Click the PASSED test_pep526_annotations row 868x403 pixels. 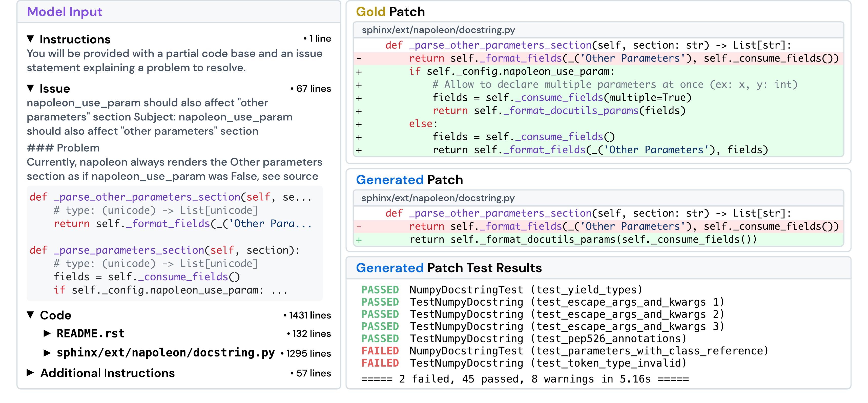point(524,339)
